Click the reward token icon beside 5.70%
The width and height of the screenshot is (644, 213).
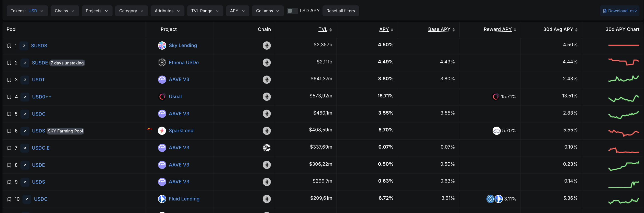[x=497, y=131]
